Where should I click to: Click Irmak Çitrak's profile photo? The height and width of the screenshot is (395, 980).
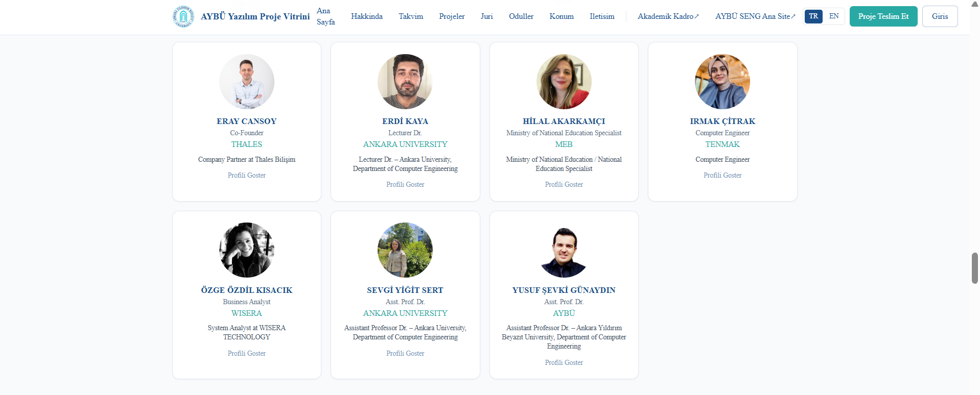pyautogui.click(x=722, y=82)
